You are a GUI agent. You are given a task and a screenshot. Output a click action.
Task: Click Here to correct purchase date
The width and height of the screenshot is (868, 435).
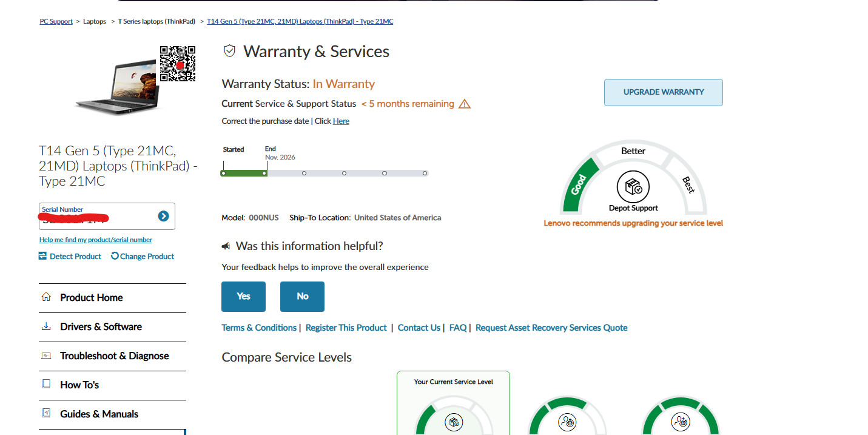[341, 121]
